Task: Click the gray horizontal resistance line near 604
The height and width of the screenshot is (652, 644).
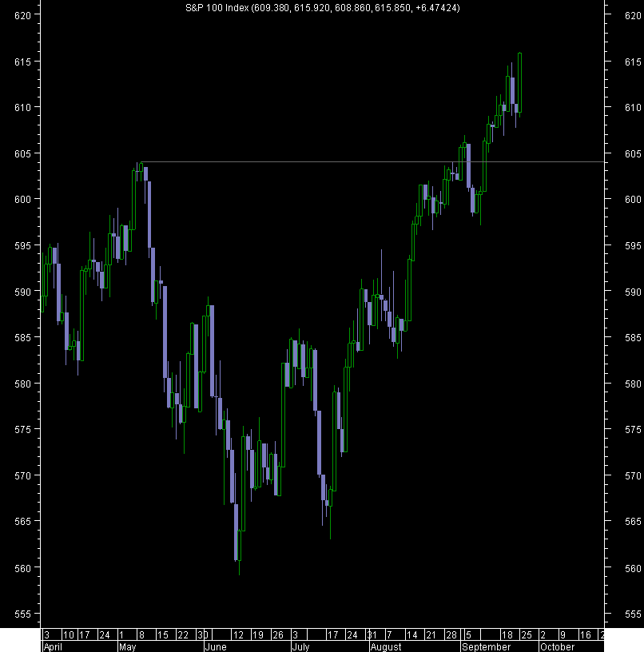Action: point(373,161)
